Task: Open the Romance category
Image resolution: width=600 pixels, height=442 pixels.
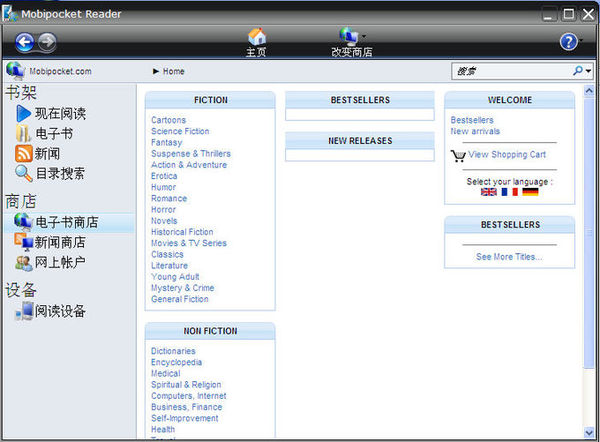Action: pyautogui.click(x=169, y=198)
